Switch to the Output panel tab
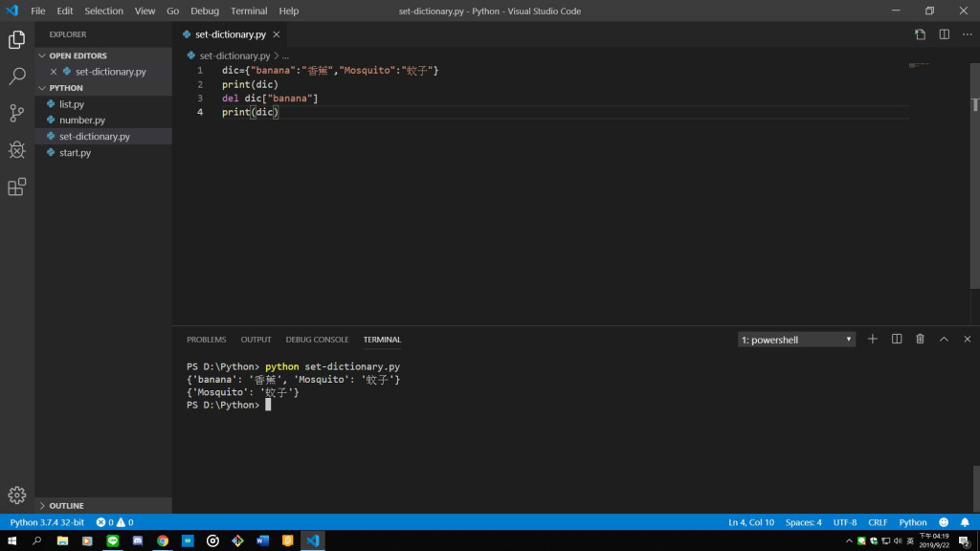 coord(256,340)
